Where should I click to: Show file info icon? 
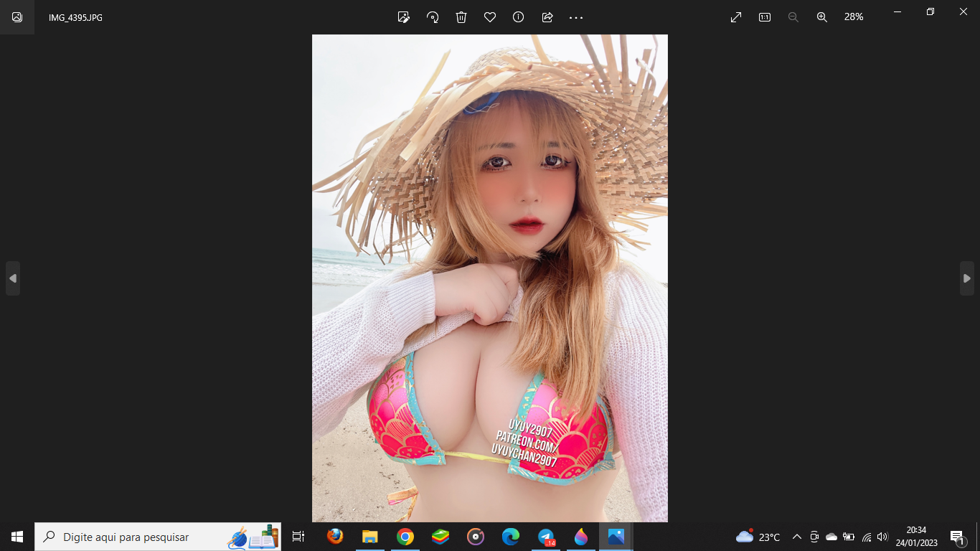(519, 17)
